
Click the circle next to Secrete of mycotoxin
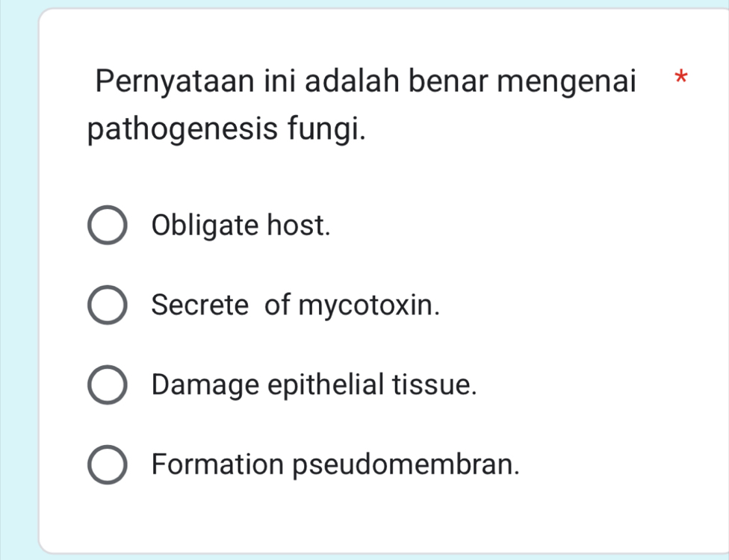point(107,305)
